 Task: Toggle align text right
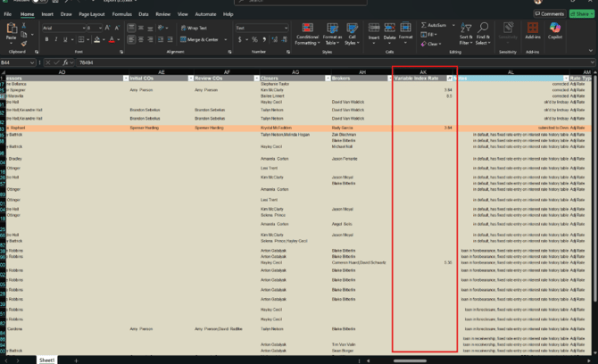[150, 39]
